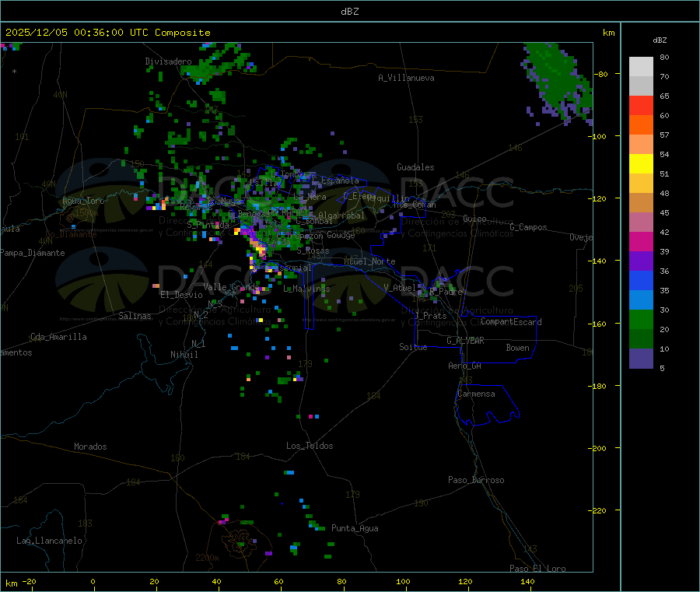The height and width of the screenshot is (592, 700).
Task: Click the km unit label top right
Action: [x=608, y=33]
